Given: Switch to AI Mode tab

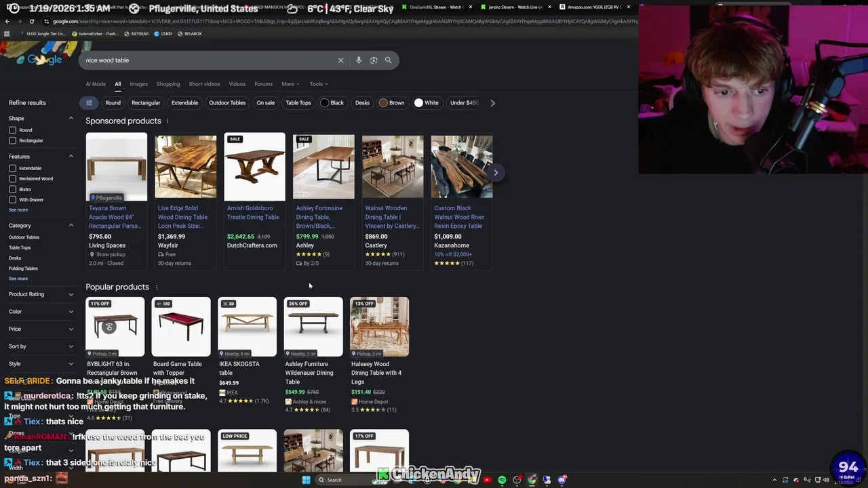Looking at the screenshot, I should [x=96, y=84].
